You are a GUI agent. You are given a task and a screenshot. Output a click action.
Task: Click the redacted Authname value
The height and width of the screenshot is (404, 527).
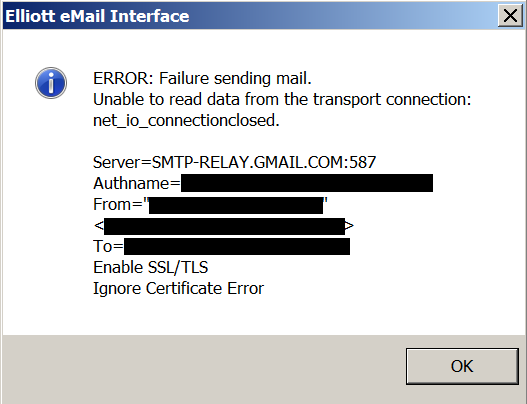pyautogui.click(x=307, y=183)
